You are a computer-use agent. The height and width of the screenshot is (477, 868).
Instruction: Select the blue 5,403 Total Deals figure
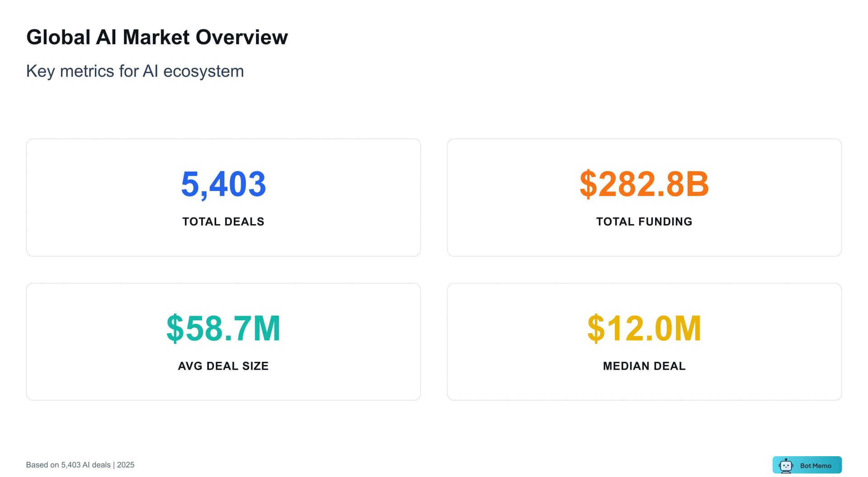[x=223, y=183]
